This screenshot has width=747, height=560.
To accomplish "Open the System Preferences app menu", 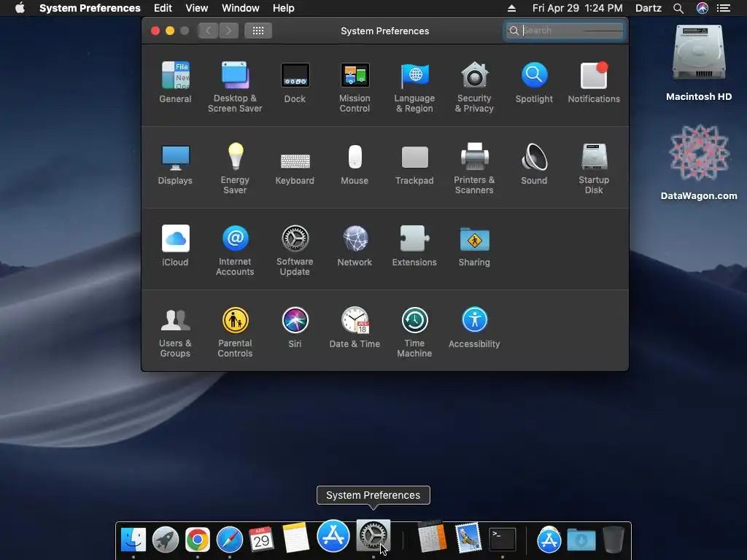I will coord(90,8).
